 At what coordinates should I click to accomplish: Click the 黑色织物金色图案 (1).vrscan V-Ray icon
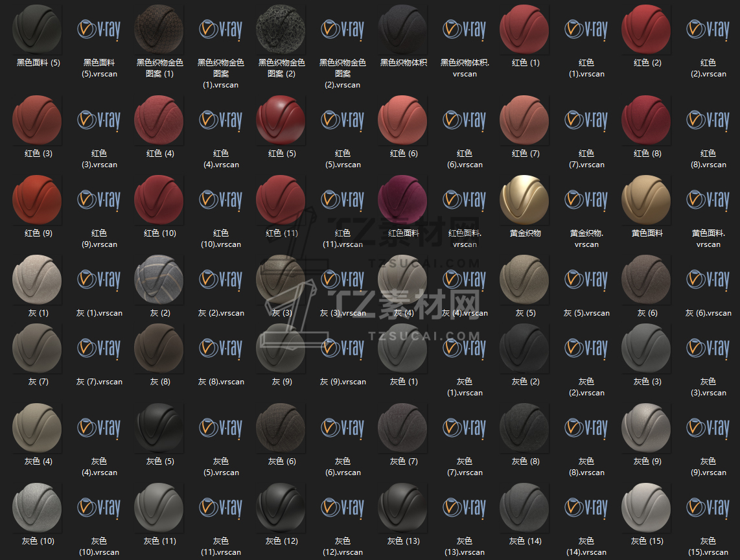pyautogui.click(x=220, y=29)
